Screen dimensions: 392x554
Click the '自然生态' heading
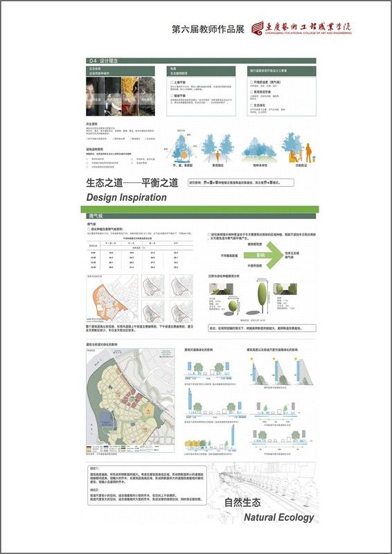point(242,502)
